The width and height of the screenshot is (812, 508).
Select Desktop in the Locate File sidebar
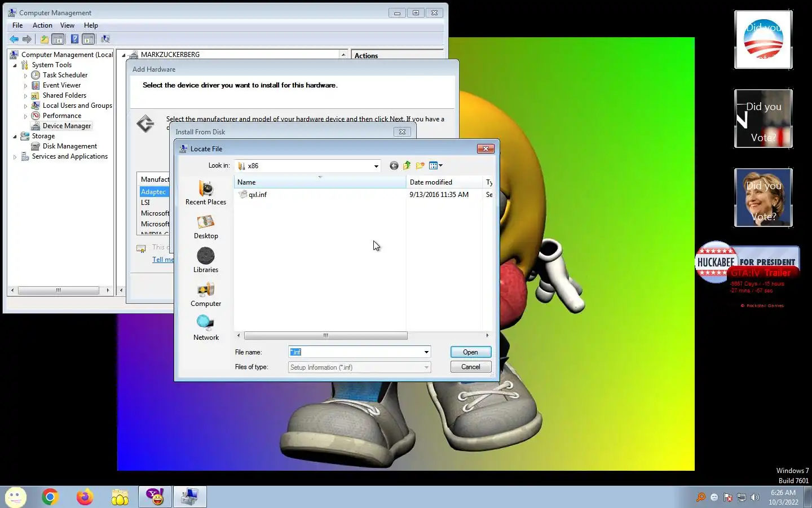(x=206, y=227)
